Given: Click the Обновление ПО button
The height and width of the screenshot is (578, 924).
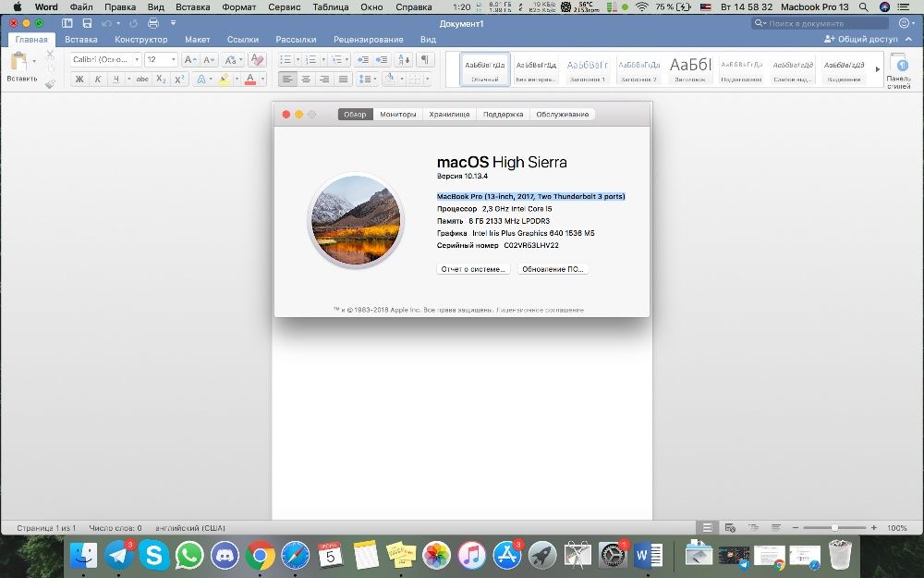Looking at the screenshot, I should (553, 269).
